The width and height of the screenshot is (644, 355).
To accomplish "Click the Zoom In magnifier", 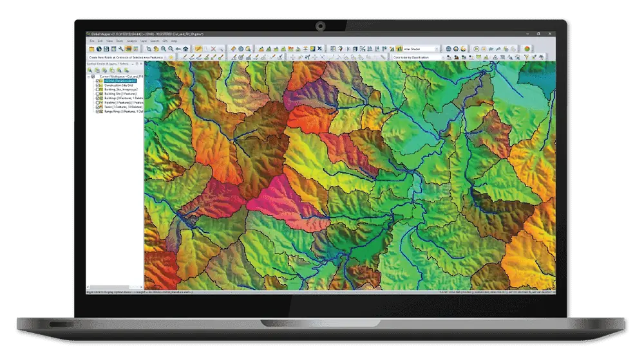I will (164, 49).
